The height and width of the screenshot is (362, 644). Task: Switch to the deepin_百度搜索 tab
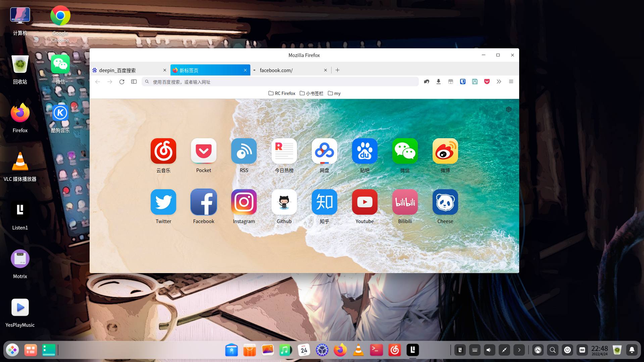[130, 70]
